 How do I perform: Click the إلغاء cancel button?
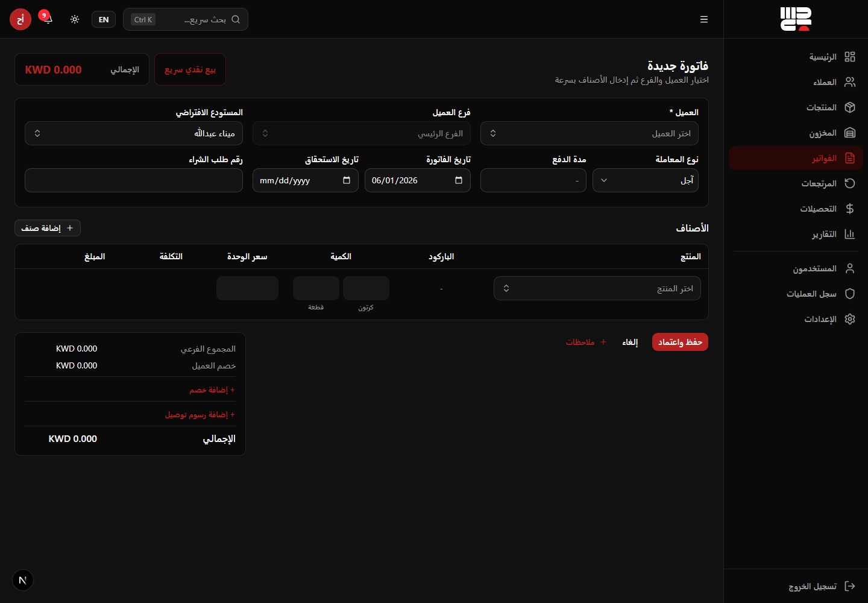pos(630,342)
